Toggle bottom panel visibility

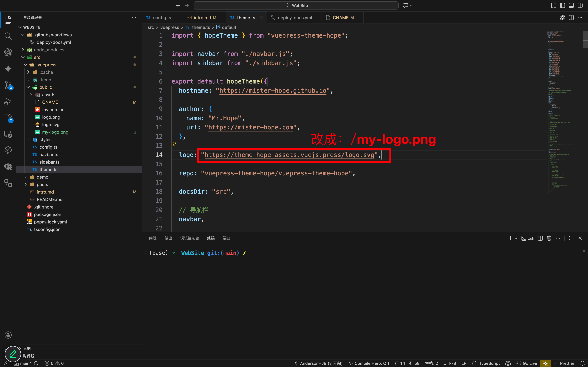click(x=571, y=5)
